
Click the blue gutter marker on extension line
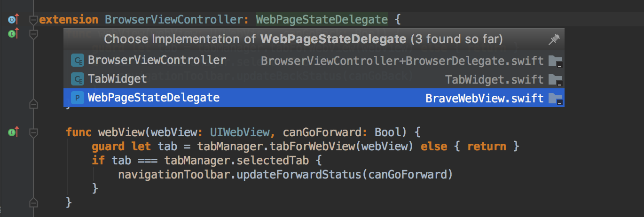(13, 20)
